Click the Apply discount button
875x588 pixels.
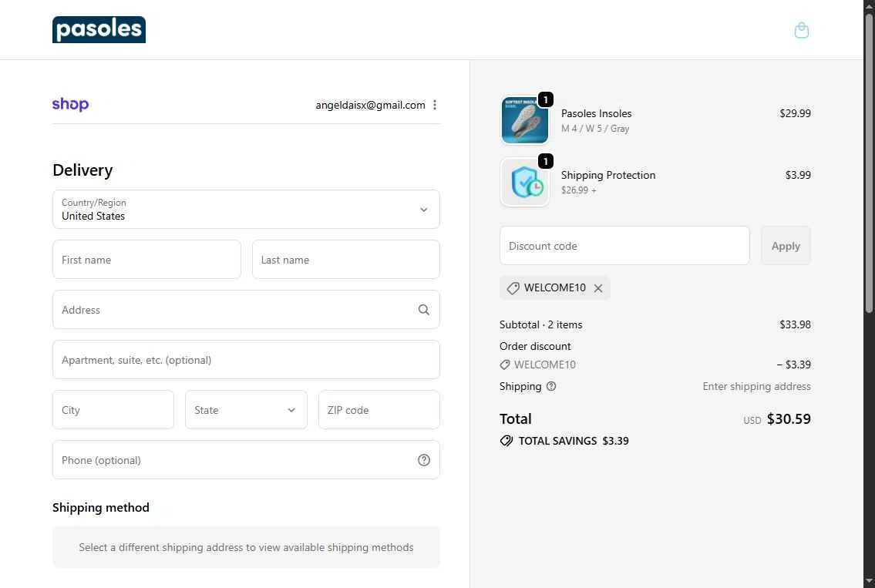[x=786, y=246]
